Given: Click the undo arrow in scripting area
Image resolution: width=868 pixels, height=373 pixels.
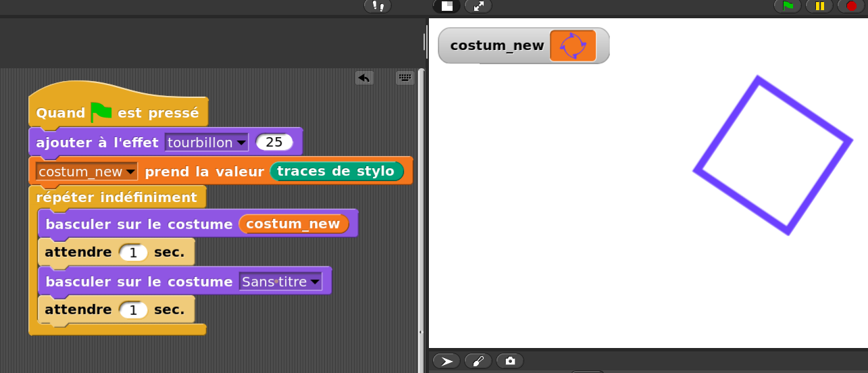Looking at the screenshot, I should [364, 78].
